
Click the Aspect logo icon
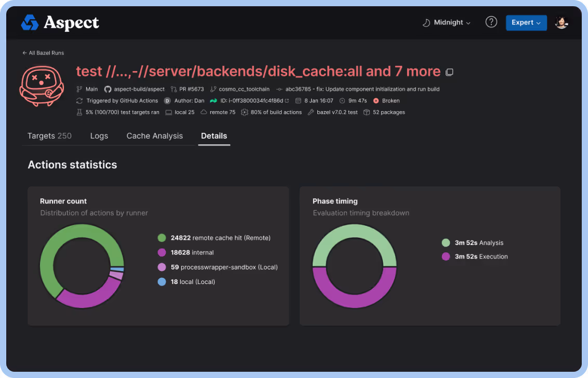(30, 22)
